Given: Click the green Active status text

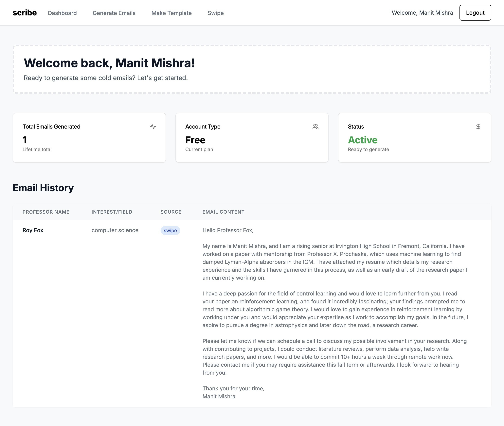Looking at the screenshot, I should click(x=363, y=140).
